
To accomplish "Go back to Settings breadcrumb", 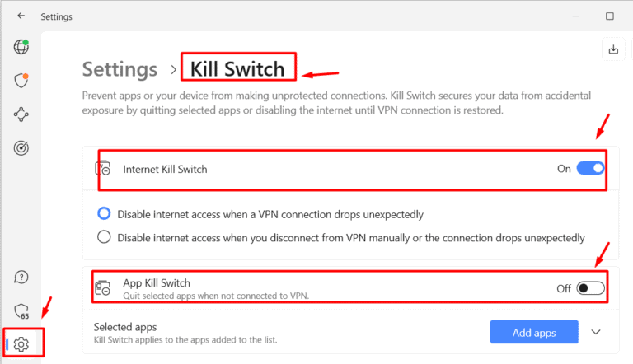I will (120, 69).
